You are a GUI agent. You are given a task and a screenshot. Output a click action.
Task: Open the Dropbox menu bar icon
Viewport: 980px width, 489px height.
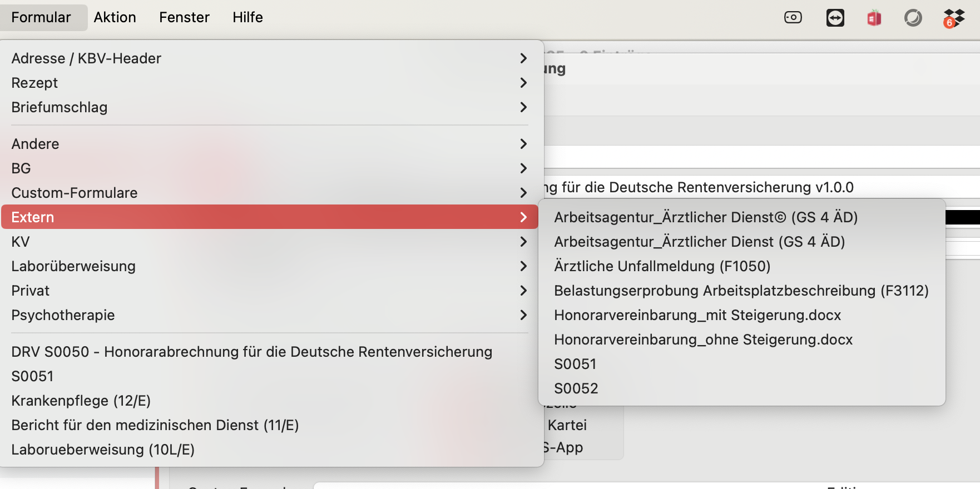pos(954,18)
